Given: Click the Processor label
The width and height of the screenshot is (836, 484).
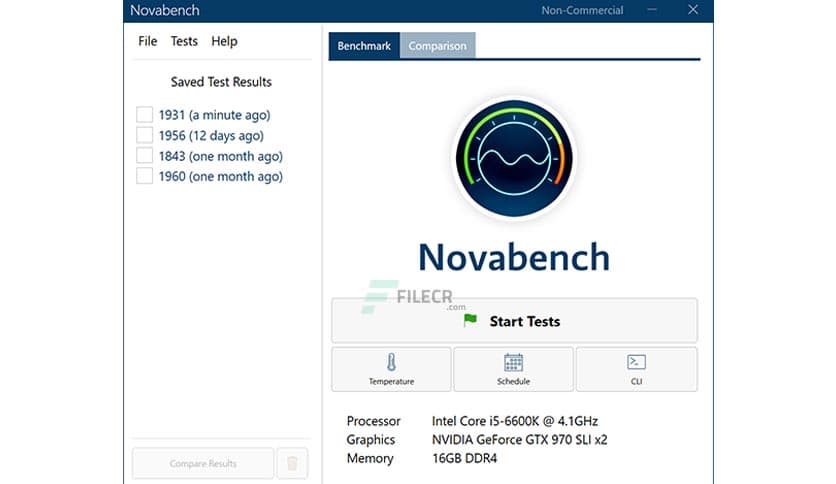Looking at the screenshot, I should point(373,421).
